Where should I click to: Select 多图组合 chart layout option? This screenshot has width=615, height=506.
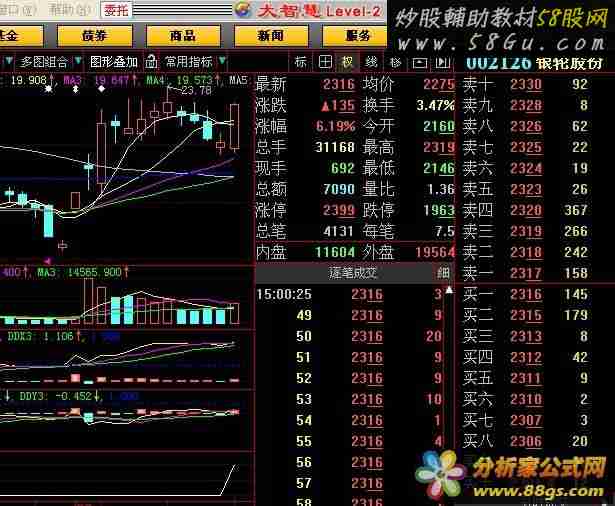44,62
